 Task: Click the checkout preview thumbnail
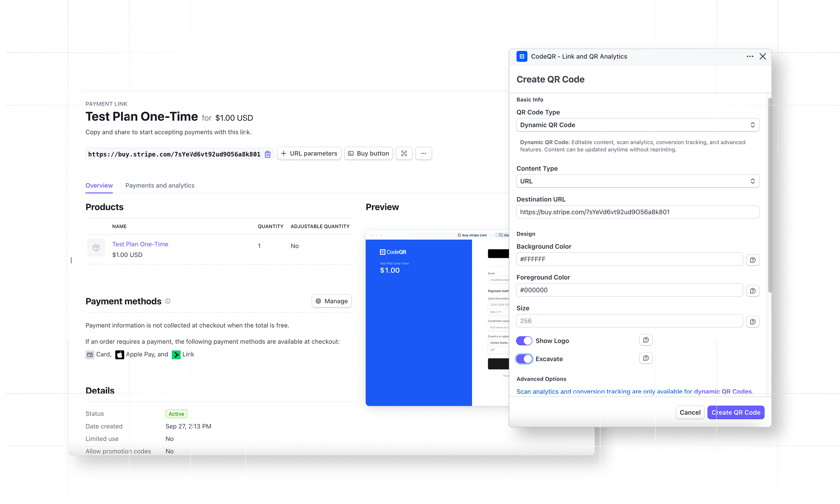coord(437,318)
